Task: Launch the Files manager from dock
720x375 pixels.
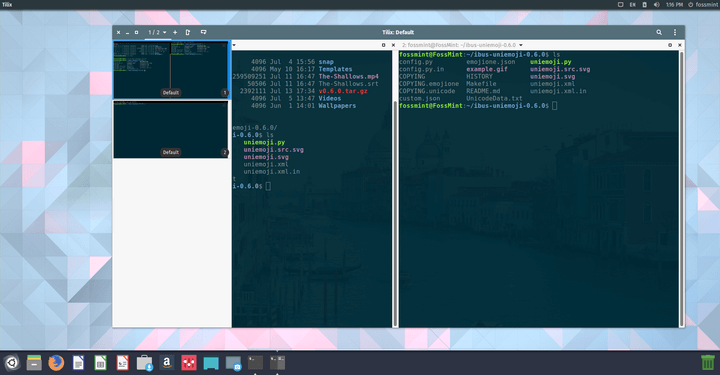Action: click(x=34, y=363)
